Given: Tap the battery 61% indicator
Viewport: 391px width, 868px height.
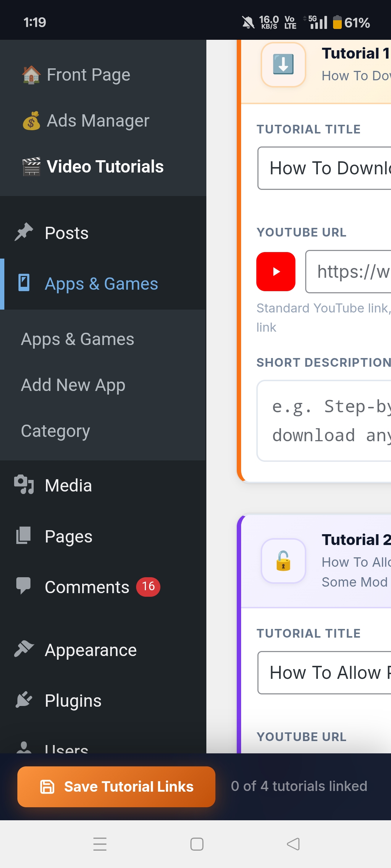Looking at the screenshot, I should [351, 23].
